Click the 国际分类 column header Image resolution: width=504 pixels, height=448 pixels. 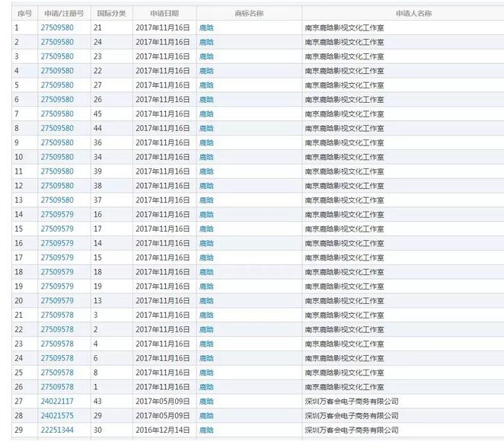click(x=112, y=14)
